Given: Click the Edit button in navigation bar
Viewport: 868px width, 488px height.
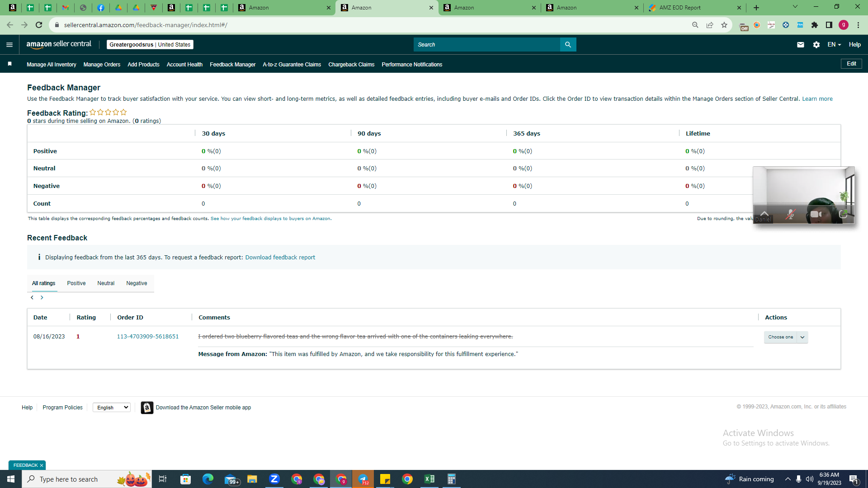Looking at the screenshot, I should pos(851,64).
